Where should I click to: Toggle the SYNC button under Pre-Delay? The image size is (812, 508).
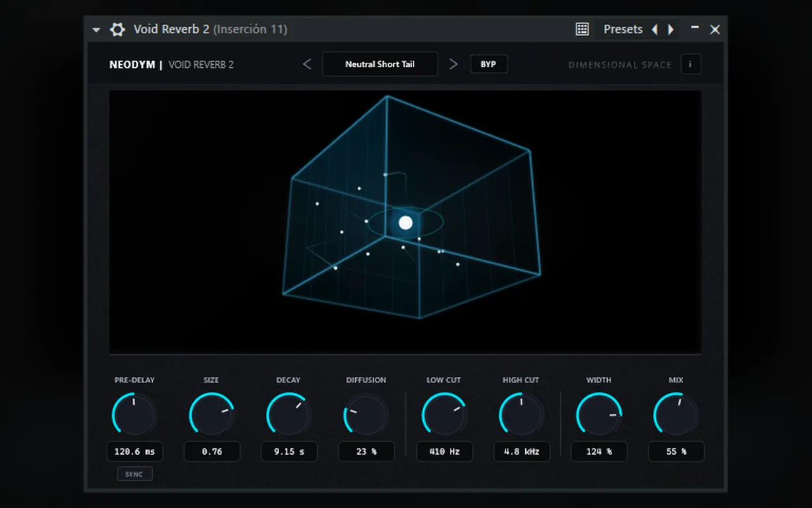click(x=134, y=474)
